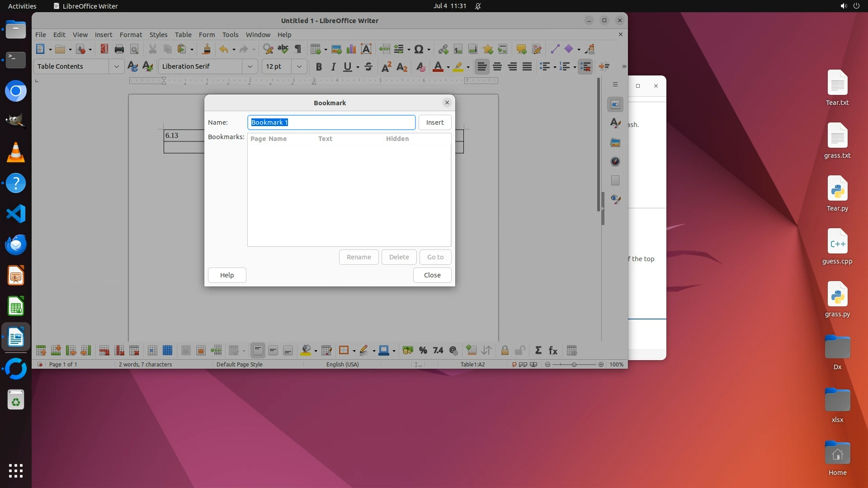
Task: Expand the 12 pt font size dropdown
Action: pos(299,67)
